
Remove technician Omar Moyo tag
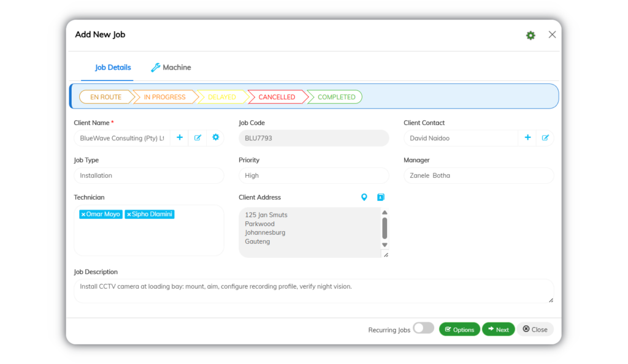(83, 214)
